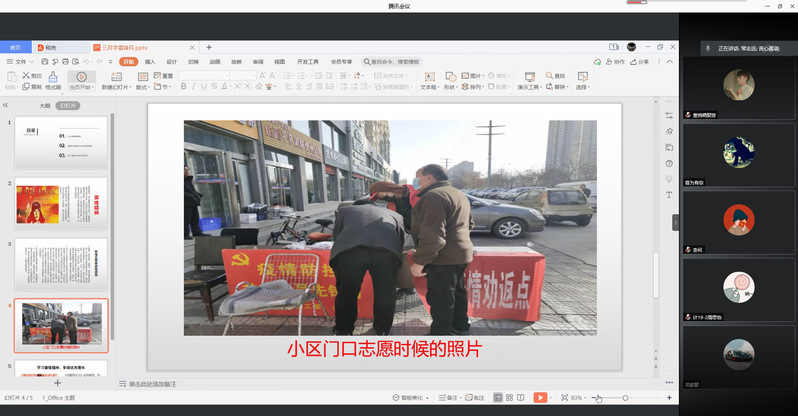798x416 pixels.
Task: Insert a text box (文本框)
Action: pos(429,79)
